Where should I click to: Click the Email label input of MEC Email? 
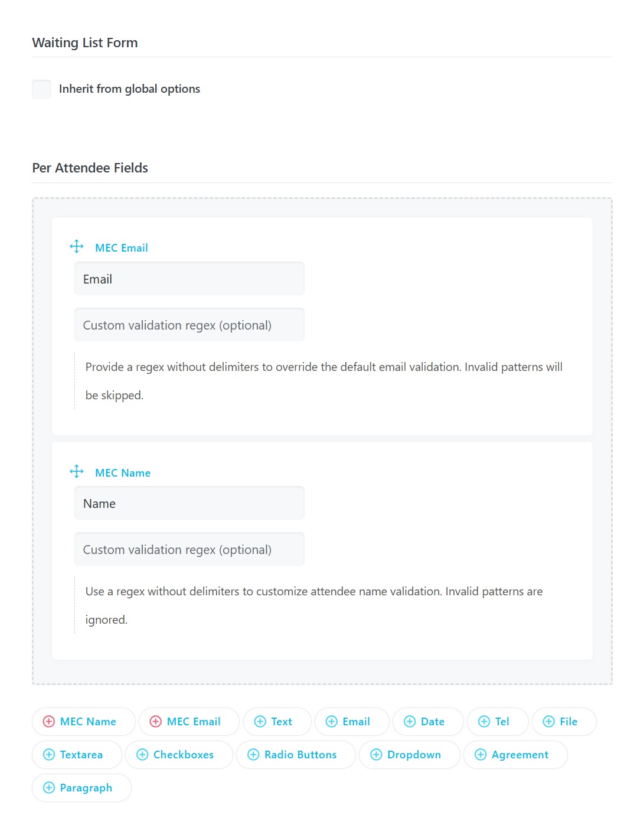coord(189,278)
